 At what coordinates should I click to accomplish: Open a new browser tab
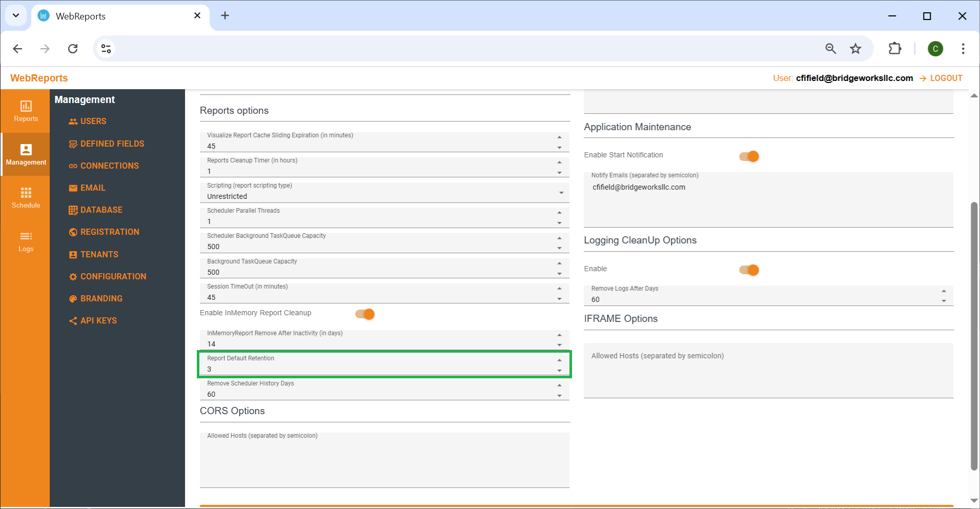click(x=225, y=15)
